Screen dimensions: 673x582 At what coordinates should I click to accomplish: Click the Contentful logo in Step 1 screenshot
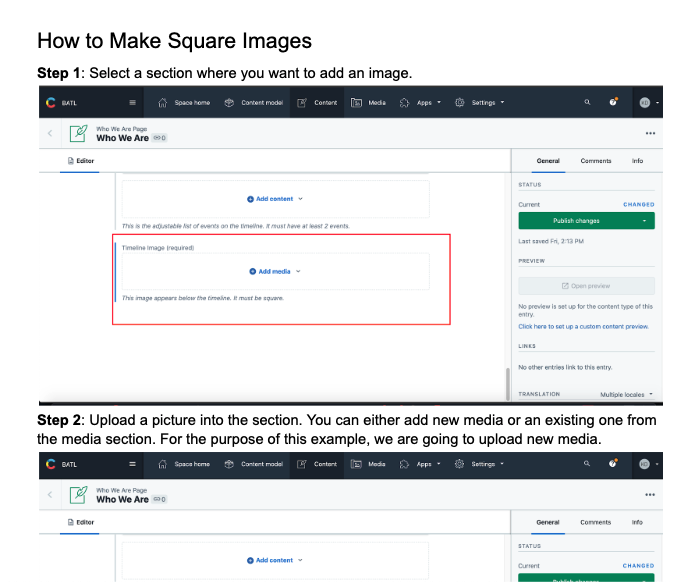coord(51,103)
